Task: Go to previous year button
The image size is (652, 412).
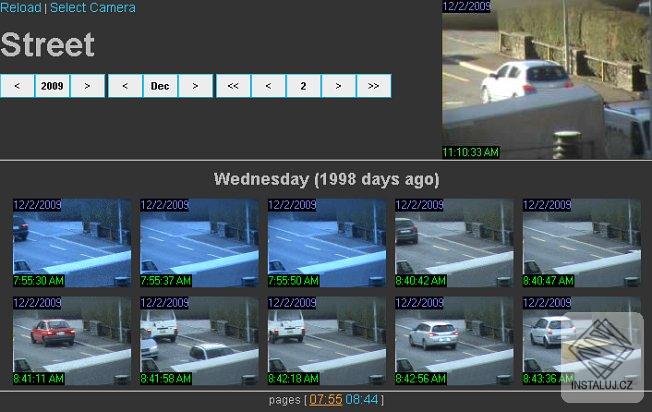Action: [17, 86]
